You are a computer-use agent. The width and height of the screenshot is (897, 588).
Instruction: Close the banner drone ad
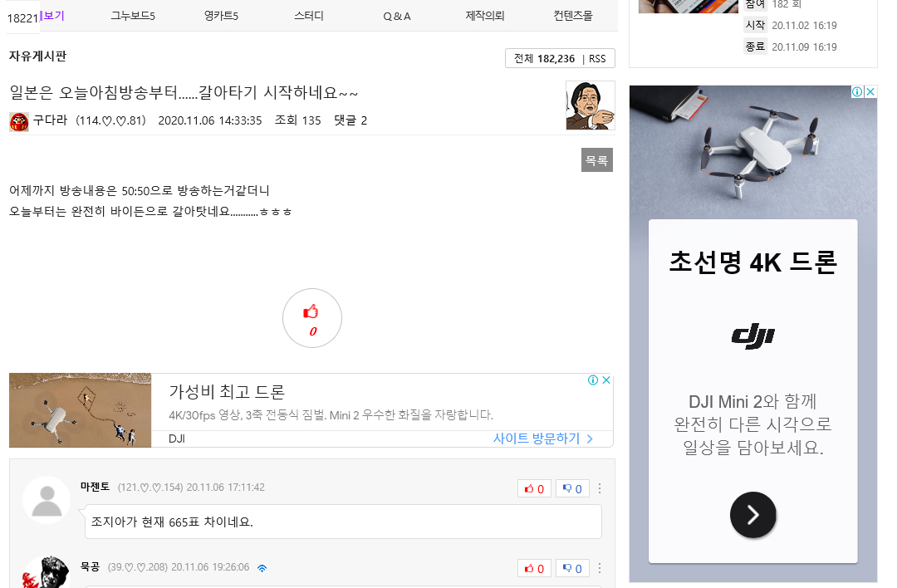point(606,380)
